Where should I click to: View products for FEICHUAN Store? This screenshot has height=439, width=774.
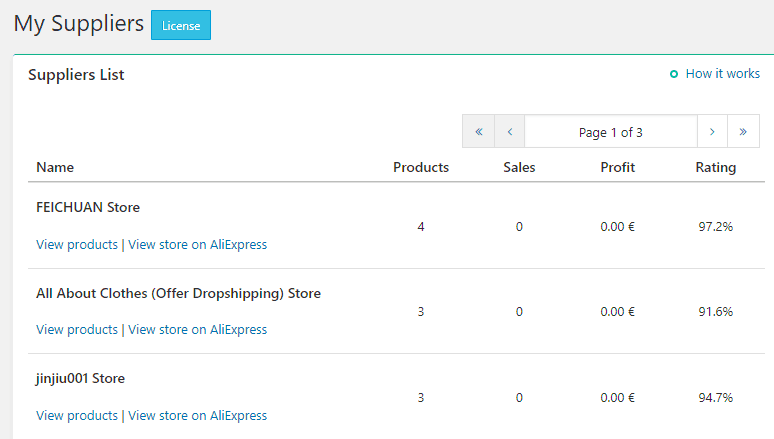tap(77, 244)
